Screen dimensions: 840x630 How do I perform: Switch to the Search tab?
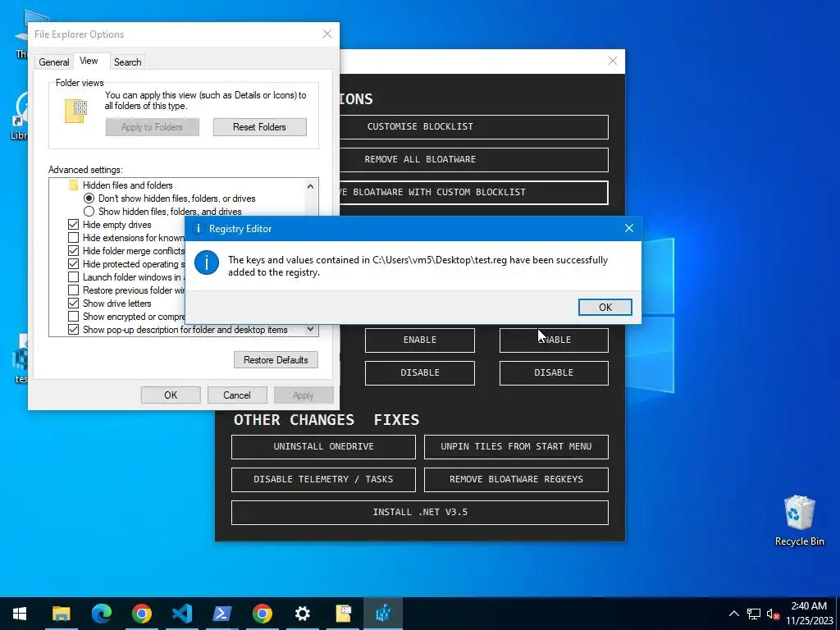[x=127, y=62]
